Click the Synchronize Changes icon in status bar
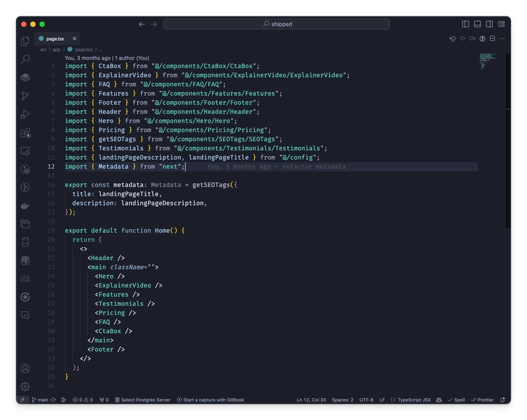 53,400
